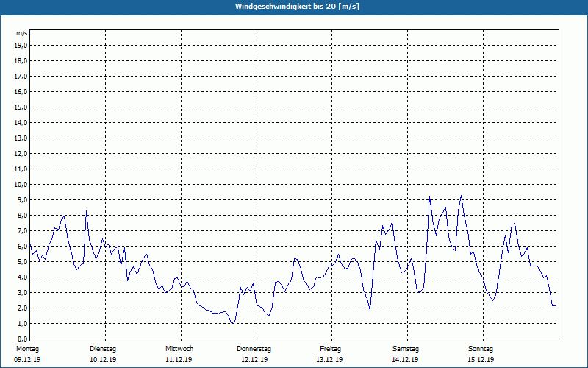Select the 7,0 y-axis value
The image size is (588, 368).
click(x=22, y=231)
